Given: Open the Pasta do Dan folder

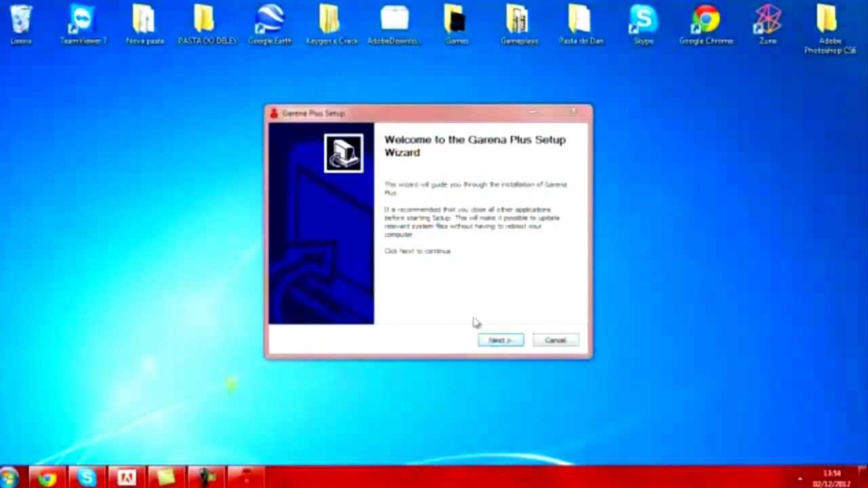Looking at the screenshot, I should (x=581, y=25).
